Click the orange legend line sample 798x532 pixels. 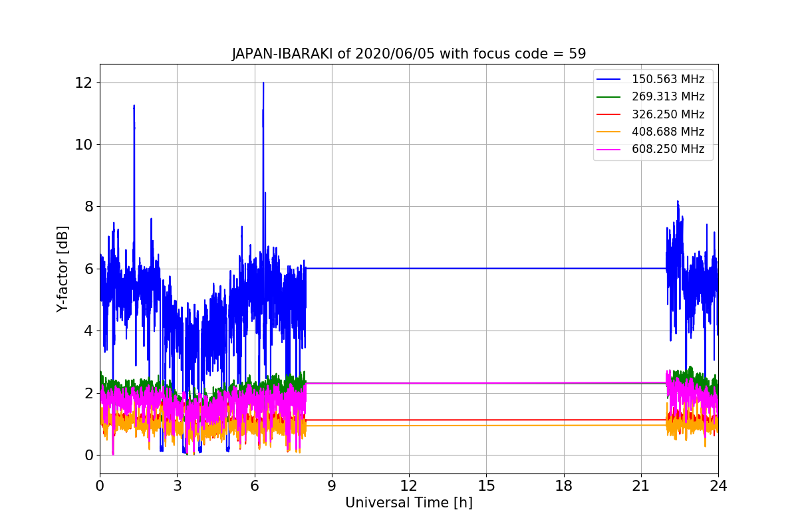(x=609, y=132)
